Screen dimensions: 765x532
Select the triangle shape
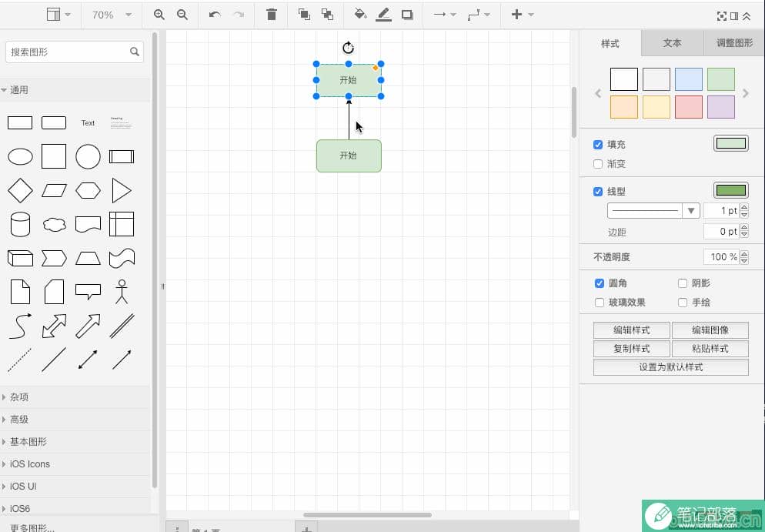point(122,190)
